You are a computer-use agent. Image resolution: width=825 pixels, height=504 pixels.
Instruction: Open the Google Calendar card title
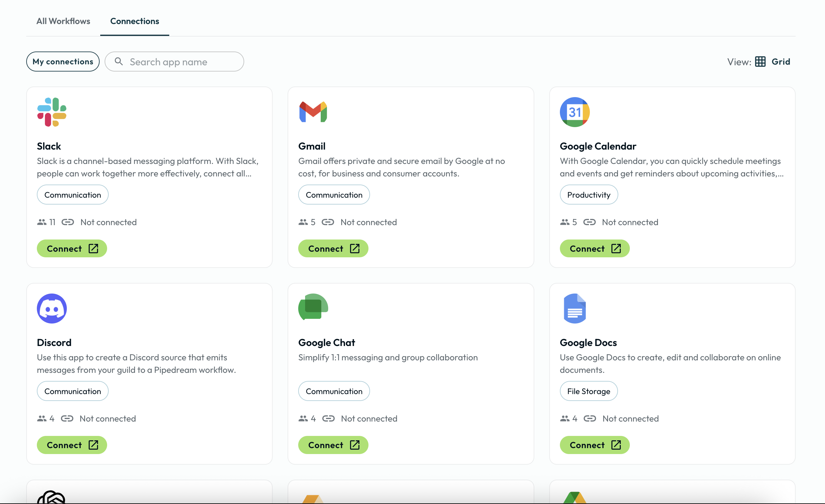pos(598,146)
